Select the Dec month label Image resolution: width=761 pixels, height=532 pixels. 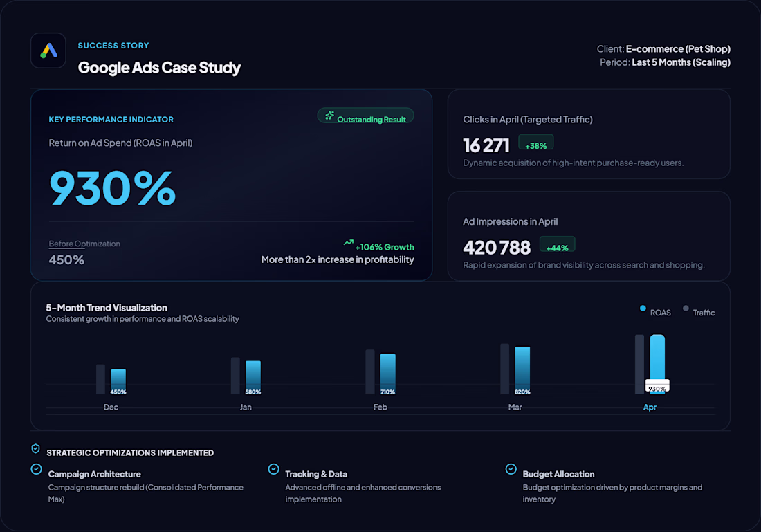coord(111,407)
